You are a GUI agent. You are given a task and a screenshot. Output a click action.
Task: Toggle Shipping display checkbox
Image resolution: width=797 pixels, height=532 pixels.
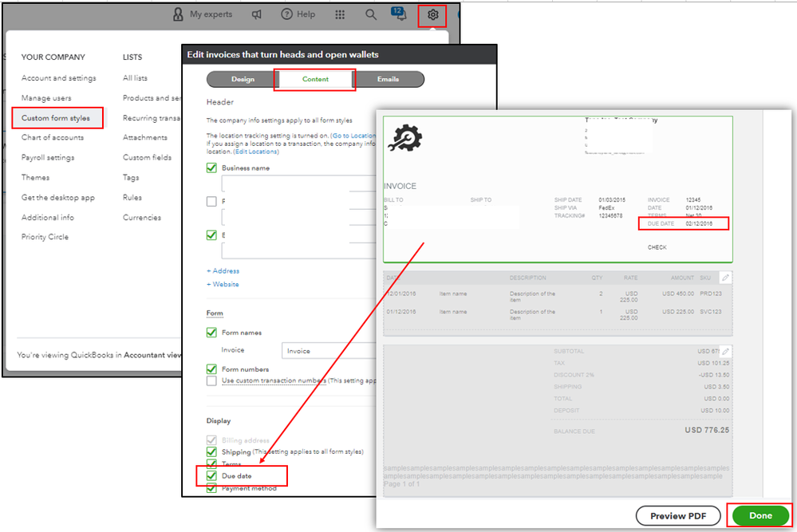[x=212, y=451]
